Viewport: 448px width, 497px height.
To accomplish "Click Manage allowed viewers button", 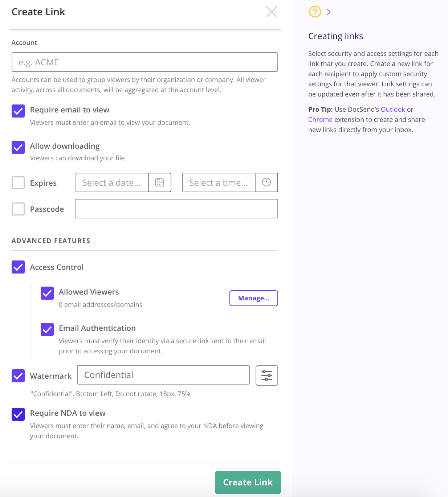I will [253, 298].
